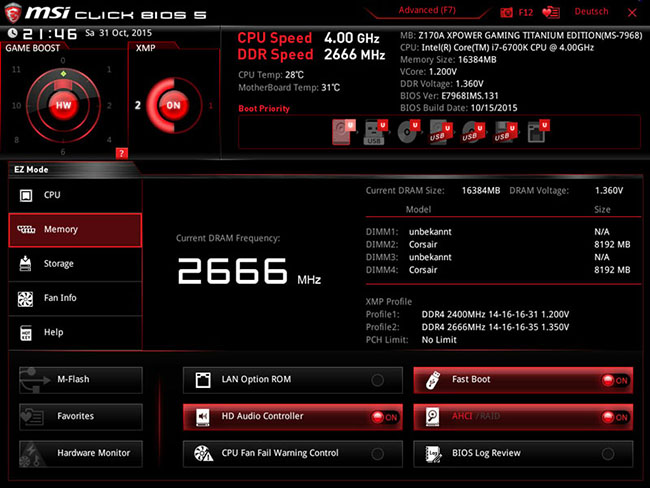Click the Fast Boot USB stick icon
The image size is (650, 488).
(x=433, y=380)
